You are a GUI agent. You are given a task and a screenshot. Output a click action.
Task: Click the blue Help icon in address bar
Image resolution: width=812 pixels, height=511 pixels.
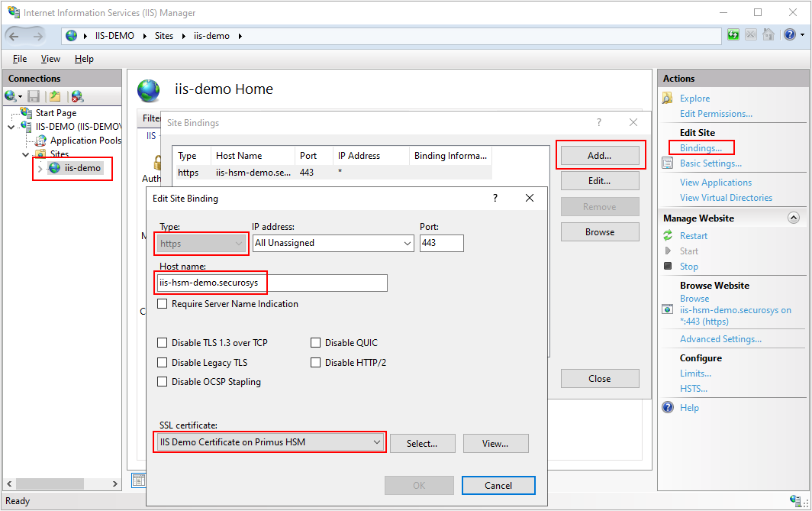click(x=788, y=35)
